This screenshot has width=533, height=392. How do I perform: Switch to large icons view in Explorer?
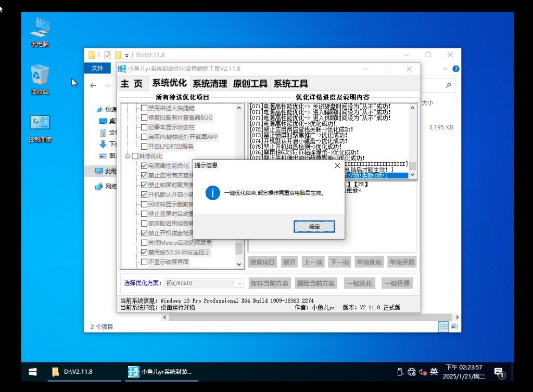tap(454, 326)
